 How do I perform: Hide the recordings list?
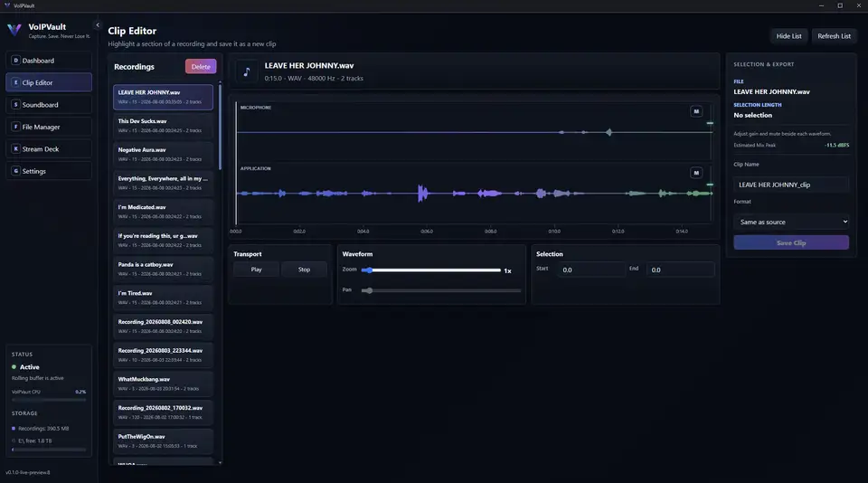pyautogui.click(x=788, y=36)
